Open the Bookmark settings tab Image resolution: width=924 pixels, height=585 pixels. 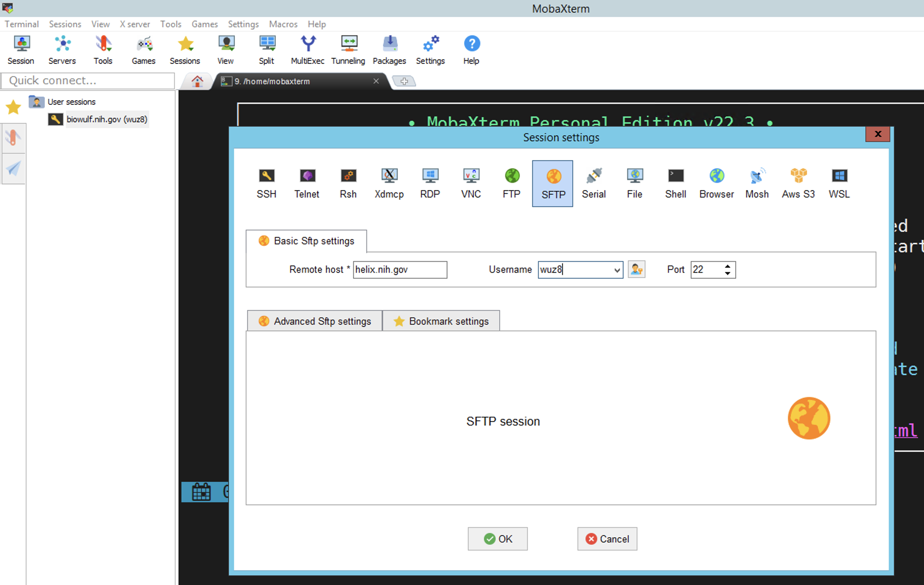[x=441, y=321]
